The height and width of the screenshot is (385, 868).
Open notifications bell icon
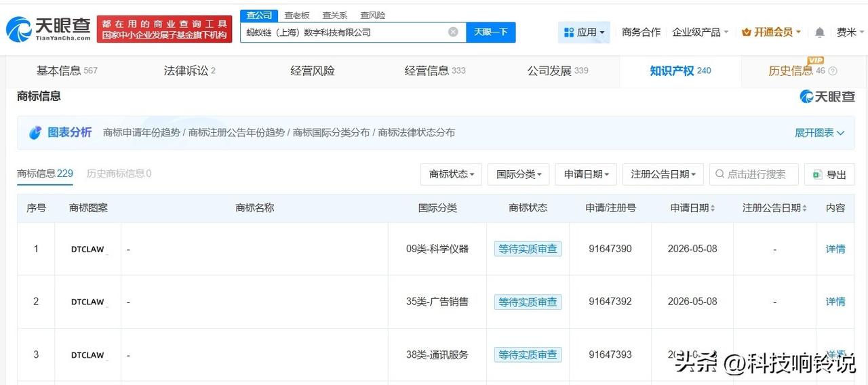click(819, 32)
